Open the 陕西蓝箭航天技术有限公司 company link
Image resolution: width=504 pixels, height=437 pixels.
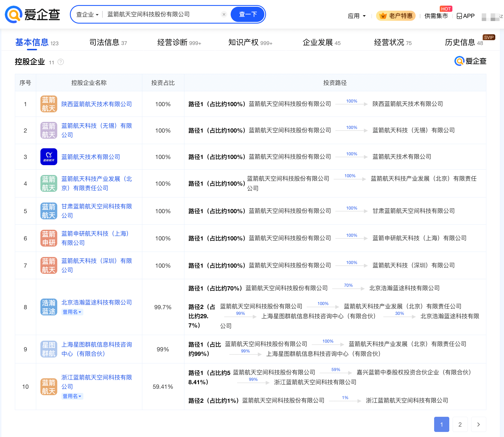97,104
